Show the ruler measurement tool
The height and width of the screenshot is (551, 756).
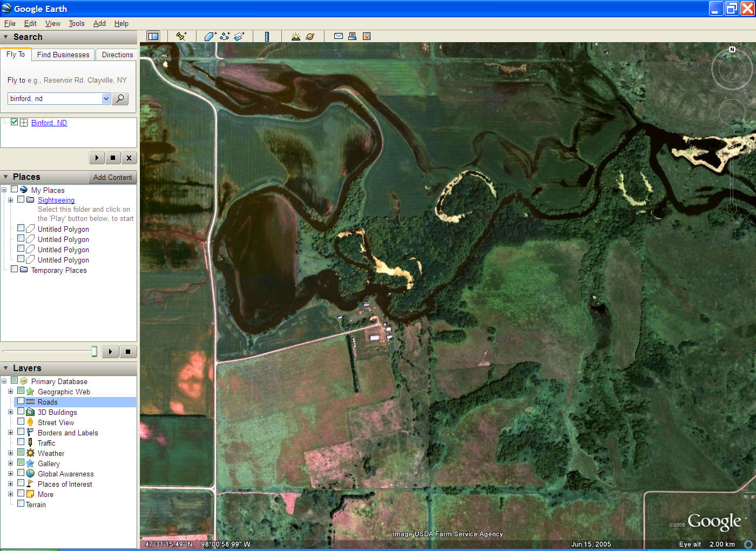tap(267, 36)
